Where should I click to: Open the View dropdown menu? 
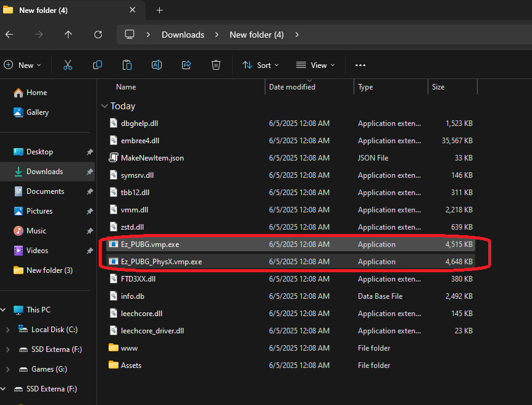click(315, 65)
